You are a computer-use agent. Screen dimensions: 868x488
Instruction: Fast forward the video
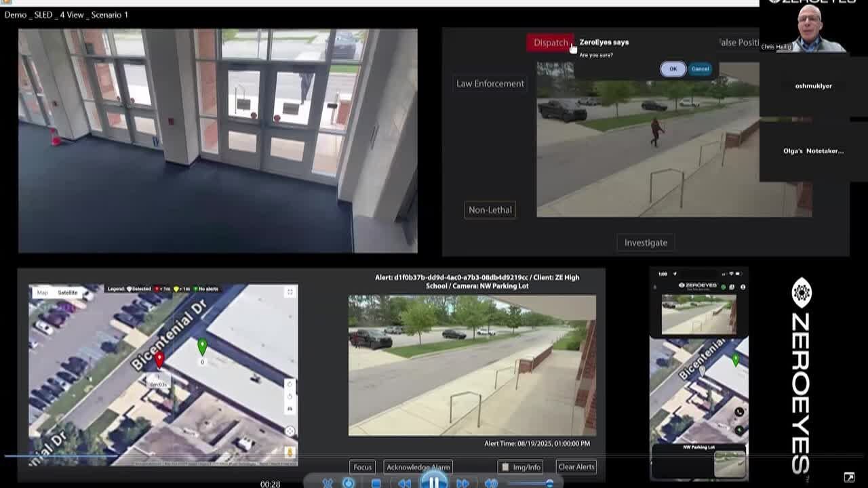point(462,483)
